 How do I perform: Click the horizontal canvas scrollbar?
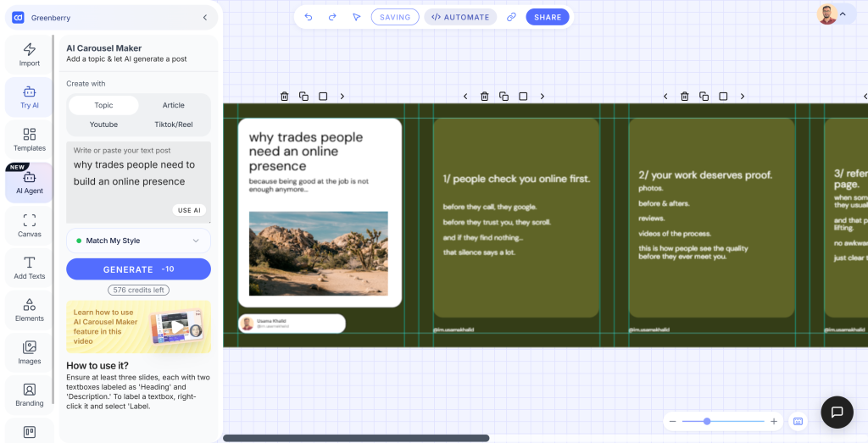(356, 438)
